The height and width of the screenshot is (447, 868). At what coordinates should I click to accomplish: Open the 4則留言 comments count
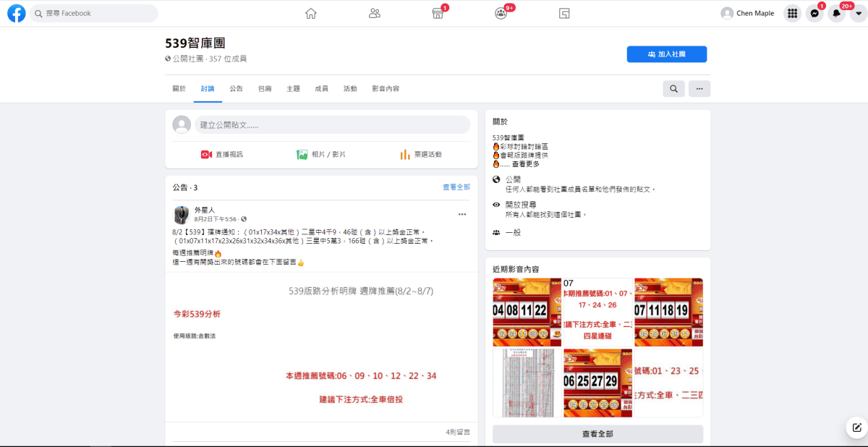click(458, 432)
